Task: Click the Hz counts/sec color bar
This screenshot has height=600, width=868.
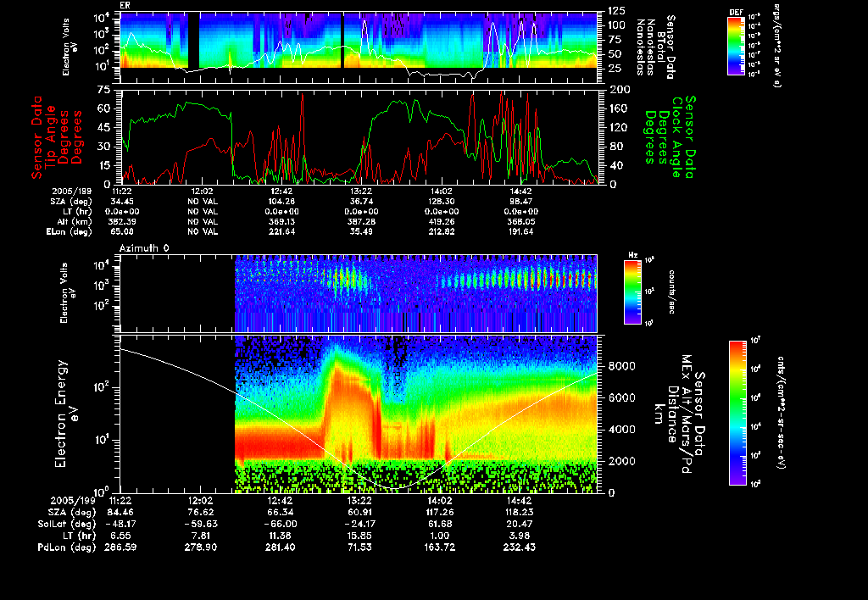Action: (632, 292)
